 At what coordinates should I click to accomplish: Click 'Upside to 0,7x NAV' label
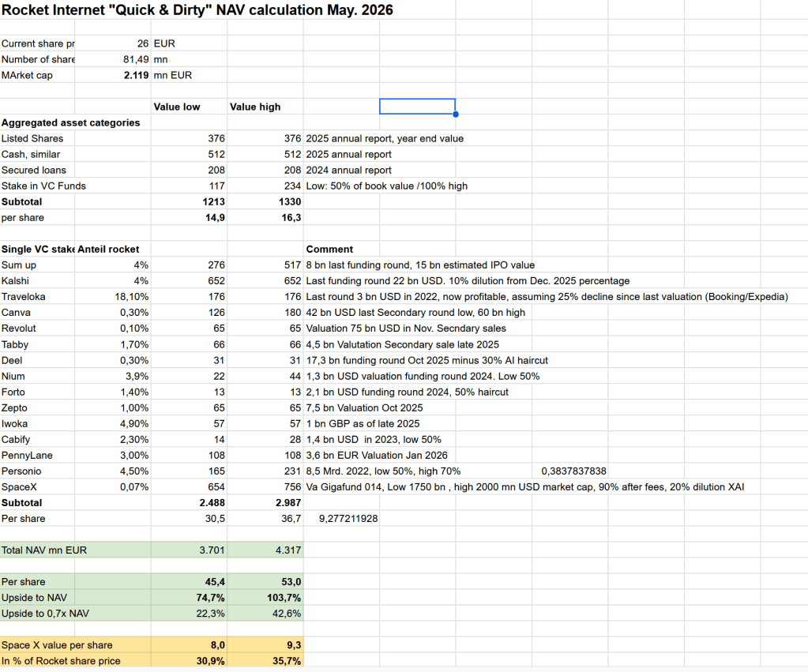click(x=45, y=614)
